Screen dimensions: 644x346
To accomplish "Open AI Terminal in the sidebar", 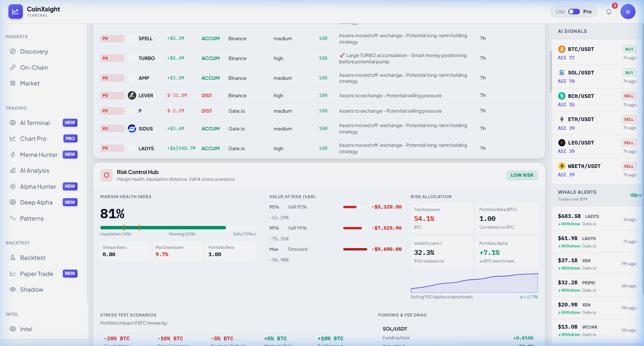I will pos(44,123).
